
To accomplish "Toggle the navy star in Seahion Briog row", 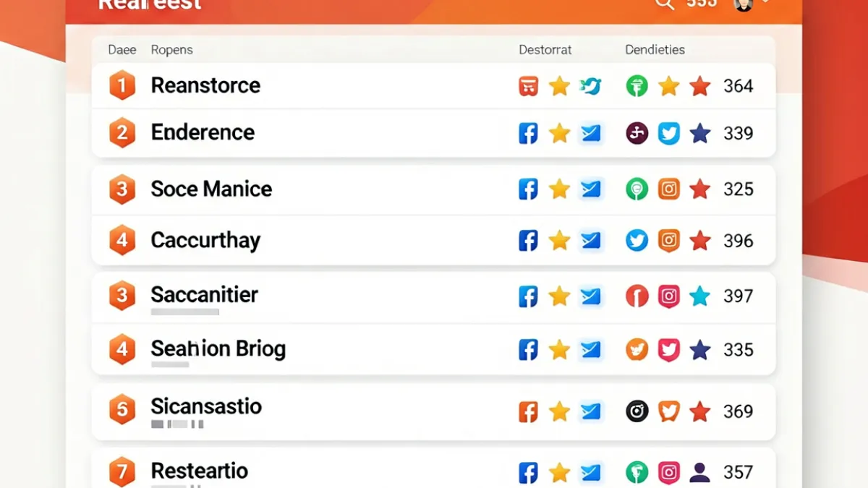I will coord(700,350).
